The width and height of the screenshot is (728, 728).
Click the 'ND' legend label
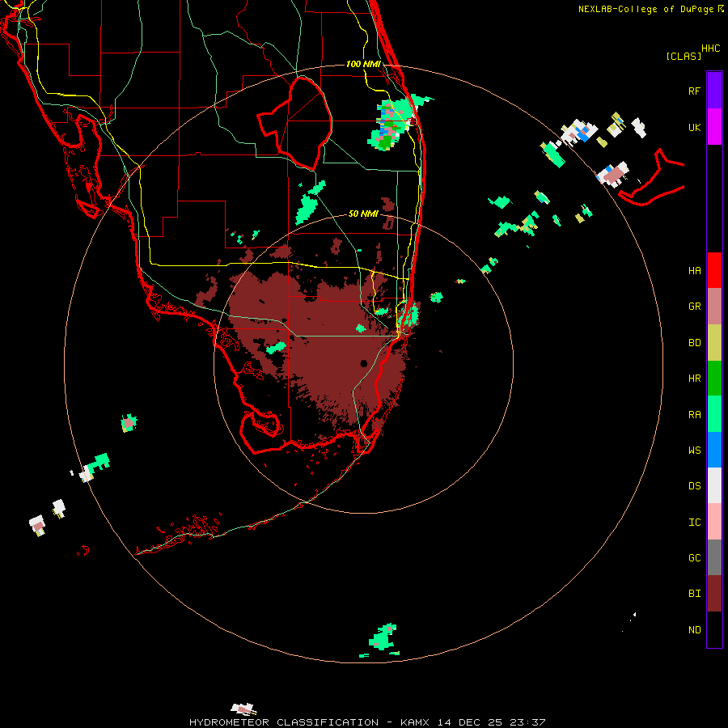695,630
